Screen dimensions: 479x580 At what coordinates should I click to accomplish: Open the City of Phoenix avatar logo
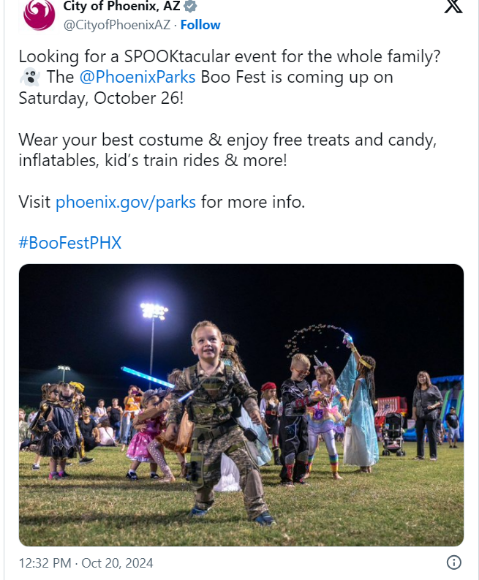pos(39,14)
